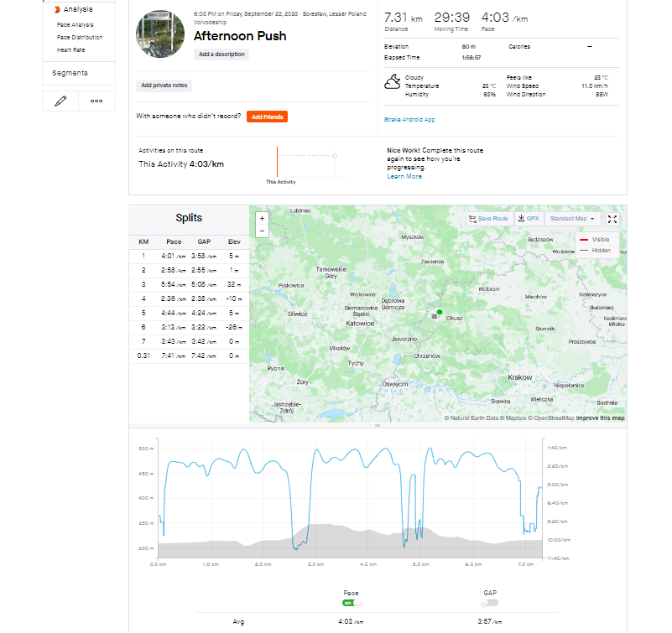Open the Standard Map dropdown
The width and height of the screenshot is (672, 633).
point(573,219)
